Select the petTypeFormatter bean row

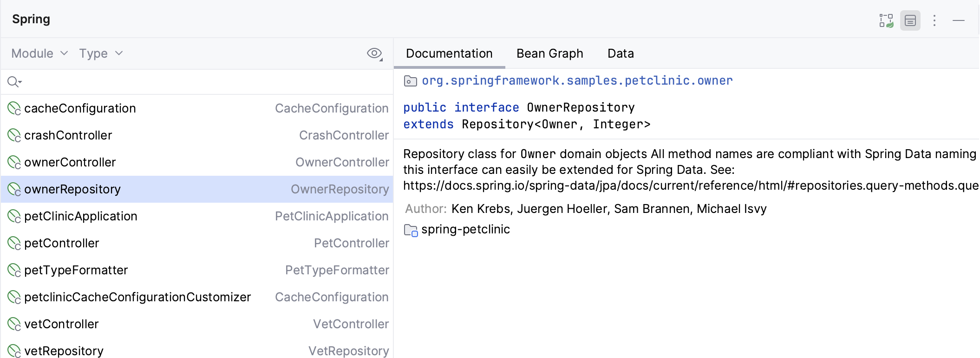pos(197,270)
